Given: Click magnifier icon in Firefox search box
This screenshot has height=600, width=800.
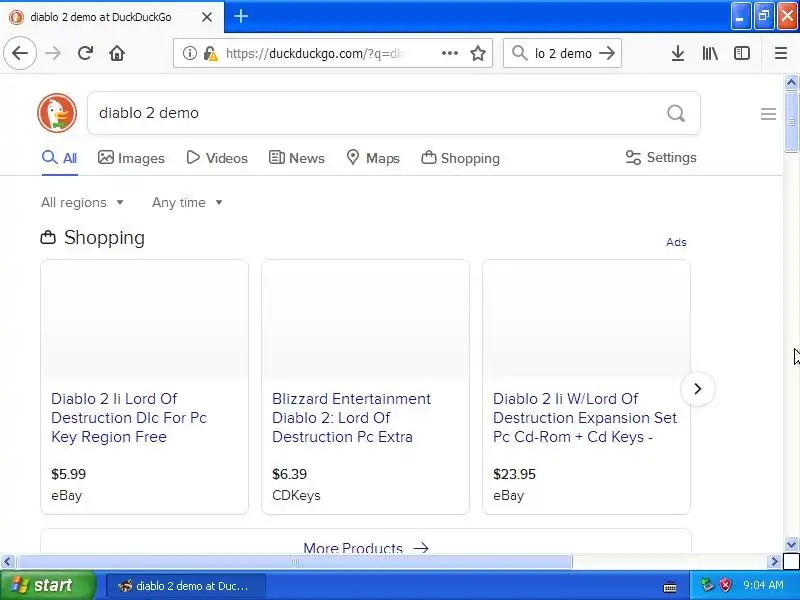Looking at the screenshot, I should click(x=519, y=53).
